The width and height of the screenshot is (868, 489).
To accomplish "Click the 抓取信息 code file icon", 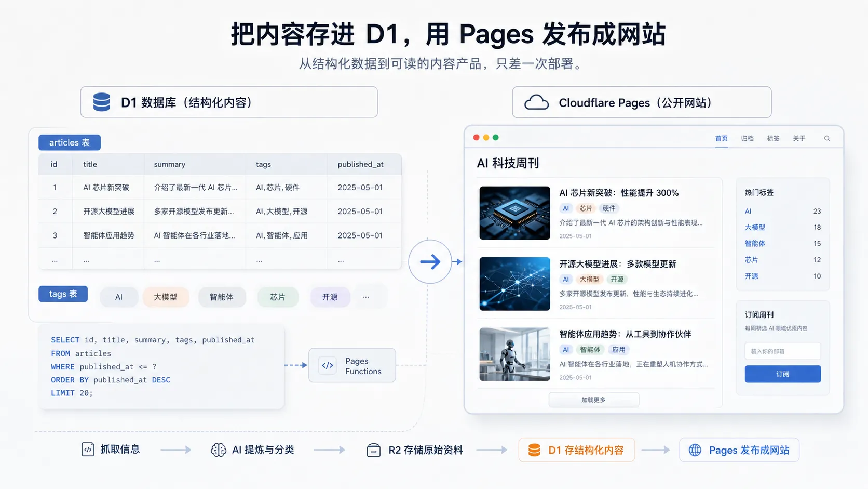I will click(x=88, y=450).
